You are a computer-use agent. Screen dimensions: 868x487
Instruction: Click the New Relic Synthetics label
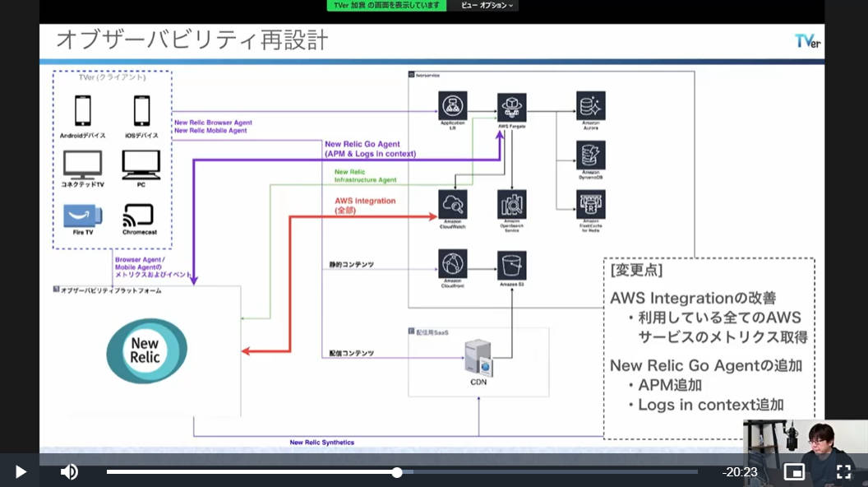click(x=321, y=442)
